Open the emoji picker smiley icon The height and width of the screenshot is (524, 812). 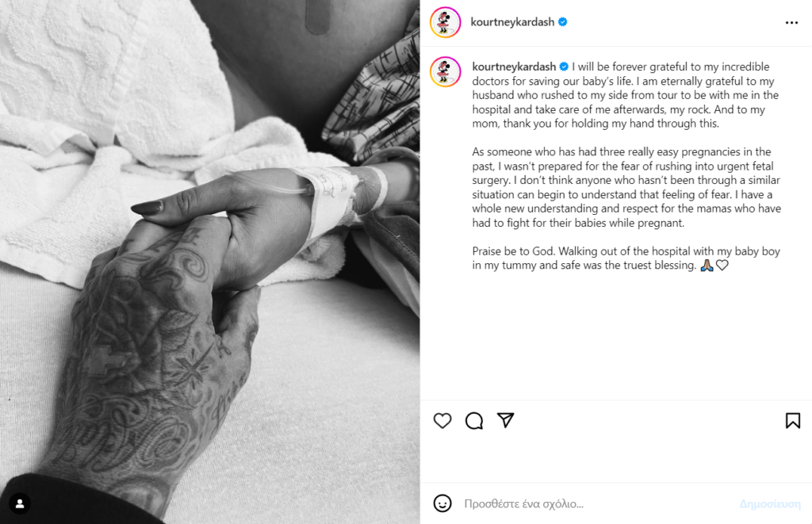tap(442, 503)
